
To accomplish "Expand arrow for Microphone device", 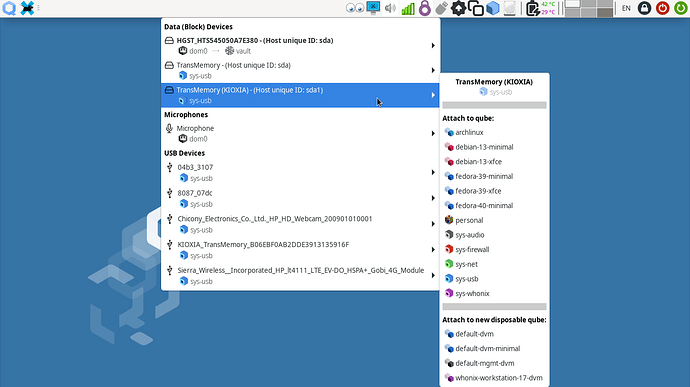I will pyautogui.click(x=433, y=133).
